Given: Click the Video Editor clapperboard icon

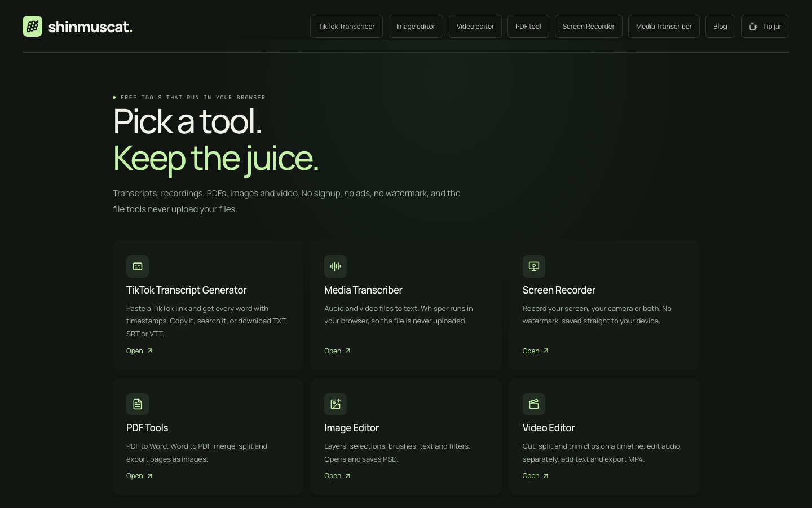Looking at the screenshot, I should [x=534, y=404].
